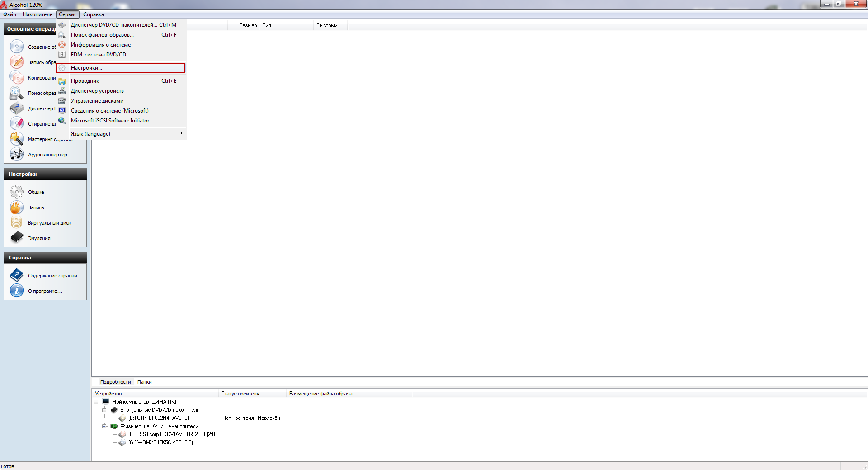
Task: Choose Проводник menu entry
Action: click(x=121, y=81)
